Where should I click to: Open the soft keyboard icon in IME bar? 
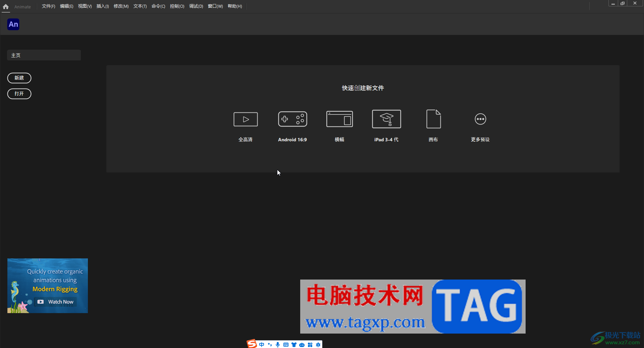(286, 345)
